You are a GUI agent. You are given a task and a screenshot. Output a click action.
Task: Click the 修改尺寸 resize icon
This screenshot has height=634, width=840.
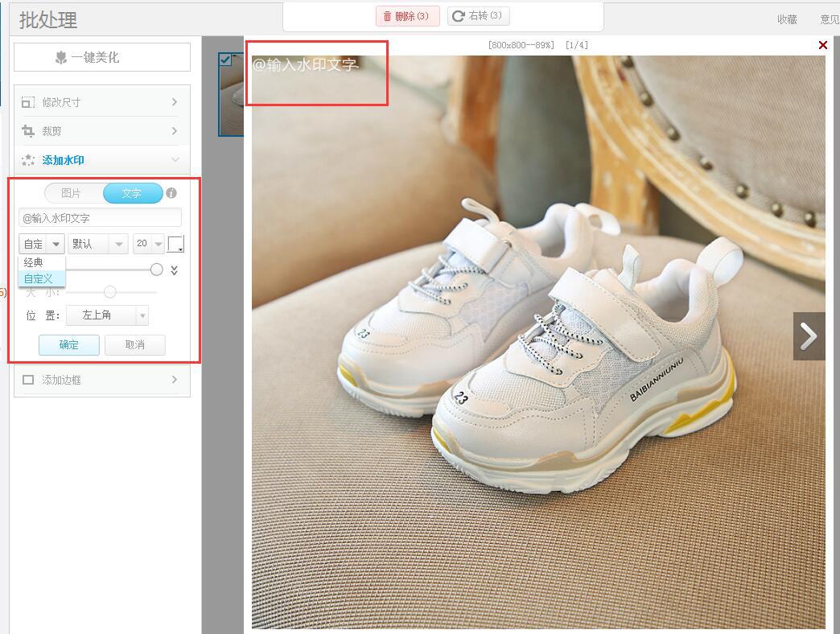[29, 102]
